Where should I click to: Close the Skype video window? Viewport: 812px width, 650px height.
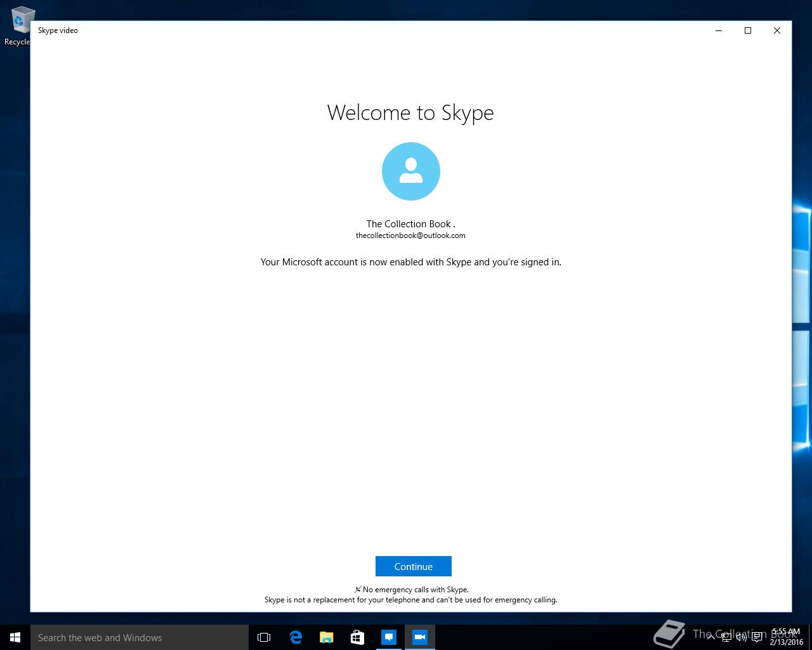777,30
